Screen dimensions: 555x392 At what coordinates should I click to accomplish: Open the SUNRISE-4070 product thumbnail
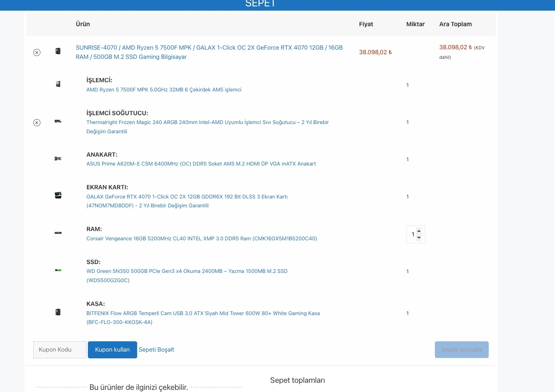click(58, 51)
